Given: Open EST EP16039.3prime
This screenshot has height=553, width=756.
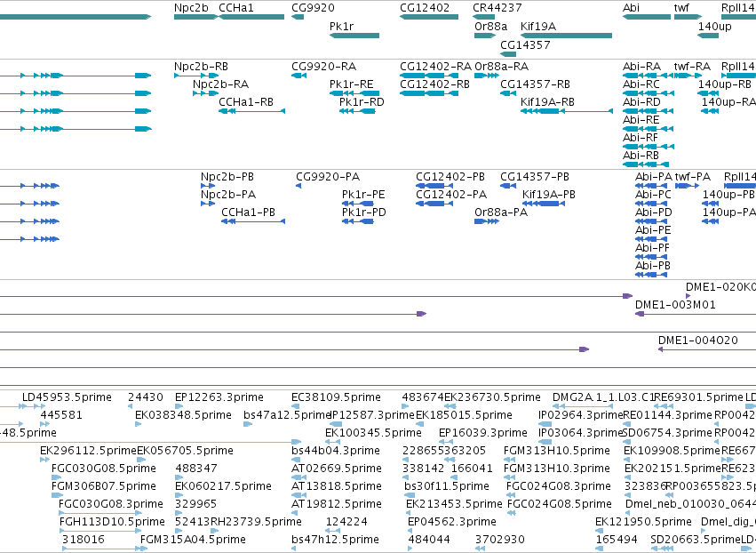Looking at the screenshot, I should click(x=483, y=433).
